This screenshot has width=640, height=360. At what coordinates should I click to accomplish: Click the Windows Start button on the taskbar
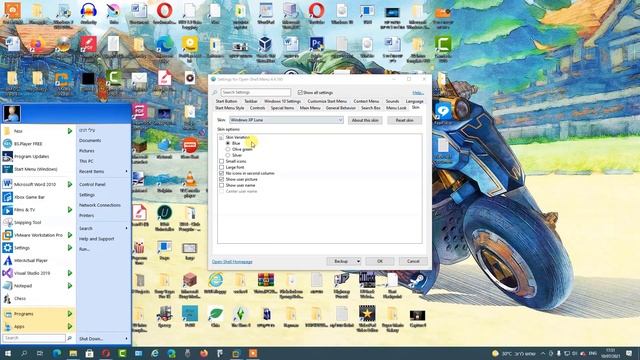tap(7, 353)
